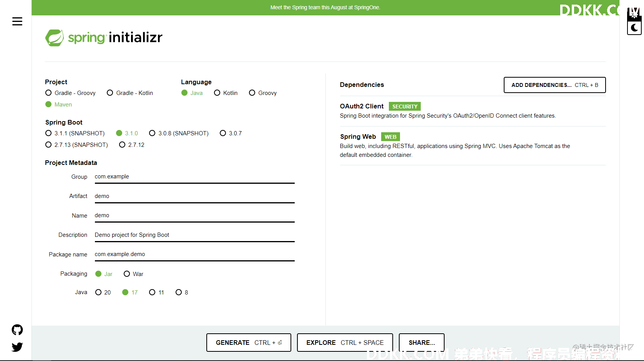
Task: Edit the Group field com.example
Action: click(194, 177)
